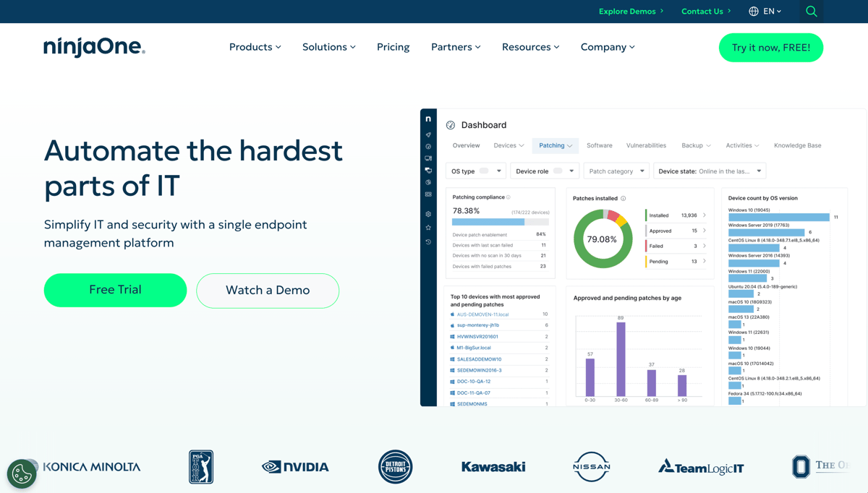Click the NVIDIA logo
This screenshot has width=868, height=493.
pyautogui.click(x=295, y=467)
